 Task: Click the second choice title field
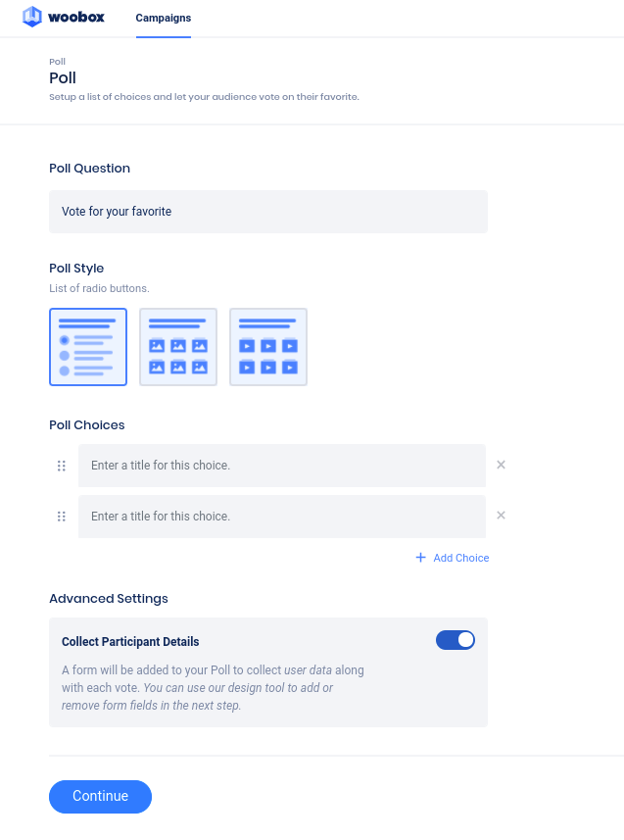(281, 516)
